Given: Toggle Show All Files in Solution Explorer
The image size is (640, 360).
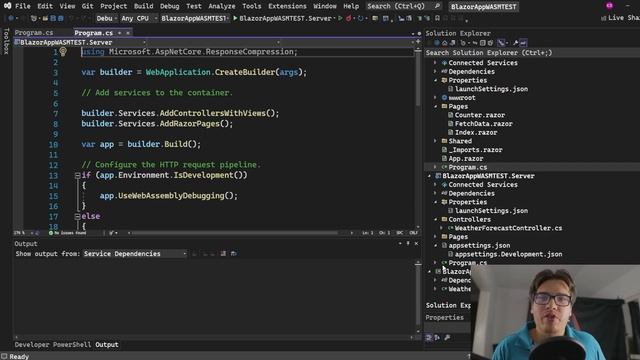Looking at the screenshot, I should (x=490, y=43).
